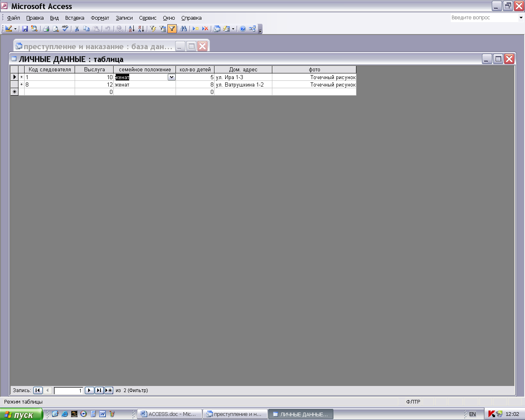
Task: Click the EN language indicator in tray
Action: point(472,414)
